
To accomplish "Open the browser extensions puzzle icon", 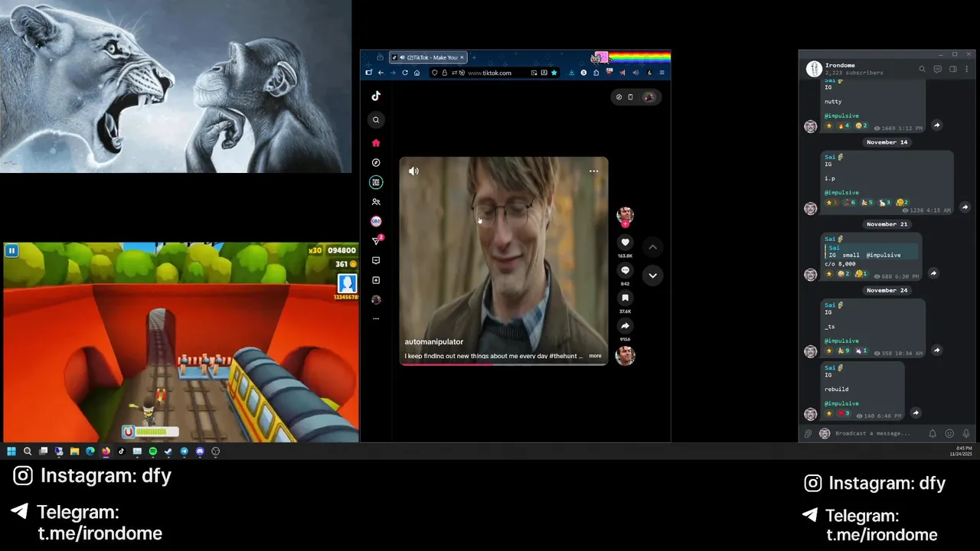I will coord(596,73).
